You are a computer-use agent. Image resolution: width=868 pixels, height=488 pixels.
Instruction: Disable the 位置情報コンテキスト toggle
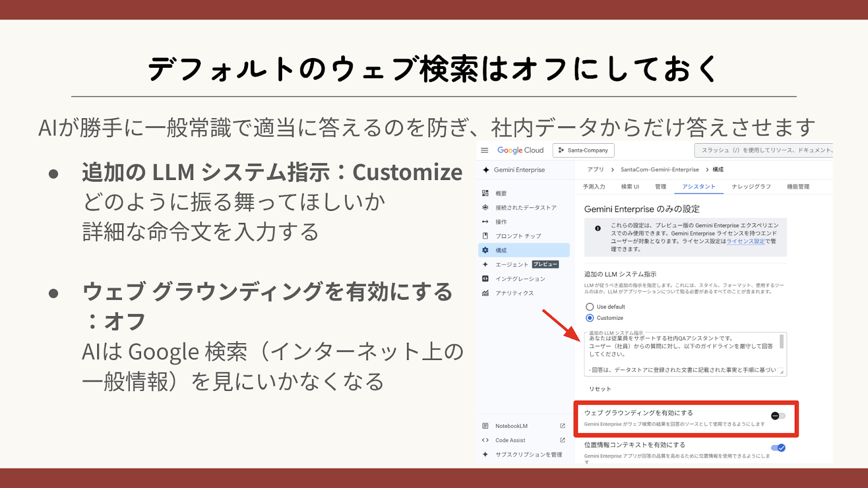coord(778,448)
